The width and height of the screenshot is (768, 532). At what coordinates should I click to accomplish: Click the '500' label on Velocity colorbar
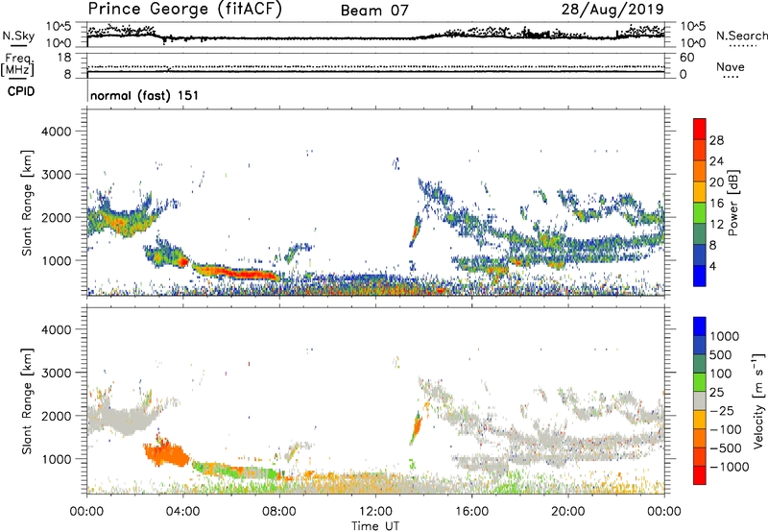(x=721, y=355)
